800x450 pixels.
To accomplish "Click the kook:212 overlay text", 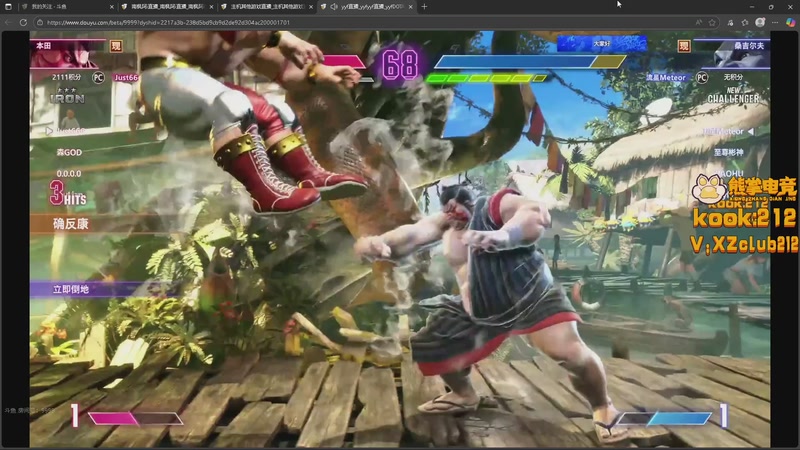I will click(x=744, y=218).
